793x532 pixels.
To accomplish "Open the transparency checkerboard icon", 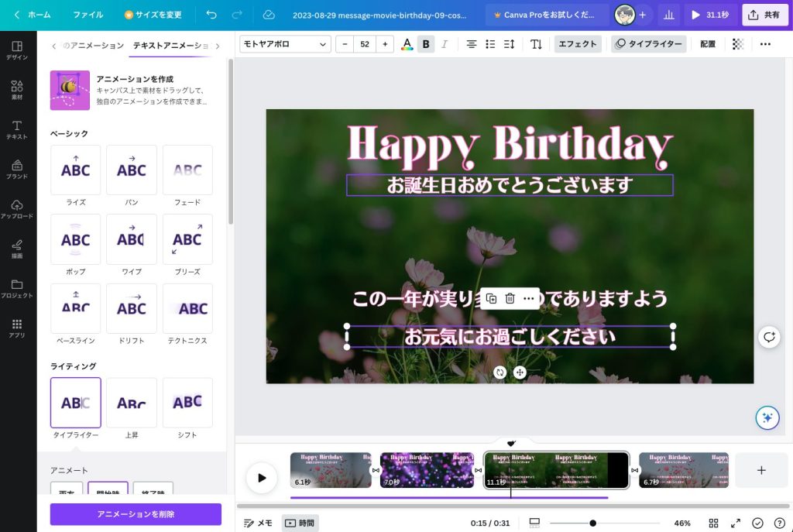I will click(738, 44).
